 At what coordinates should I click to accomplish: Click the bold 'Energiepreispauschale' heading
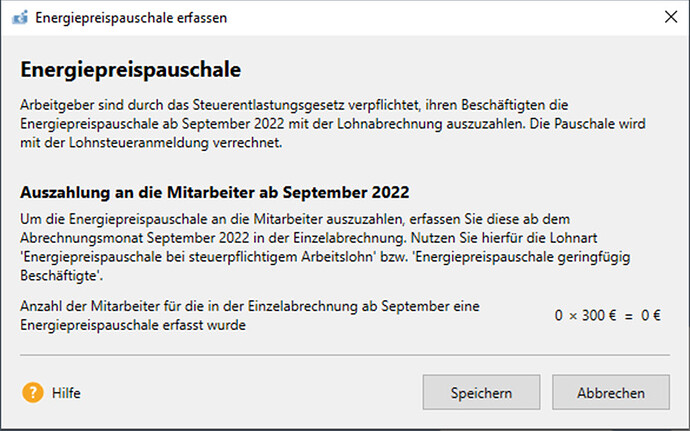pyautogui.click(x=132, y=71)
